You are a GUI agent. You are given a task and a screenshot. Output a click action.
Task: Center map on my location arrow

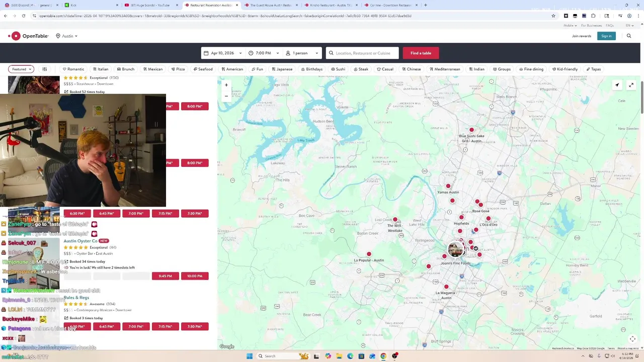click(617, 85)
